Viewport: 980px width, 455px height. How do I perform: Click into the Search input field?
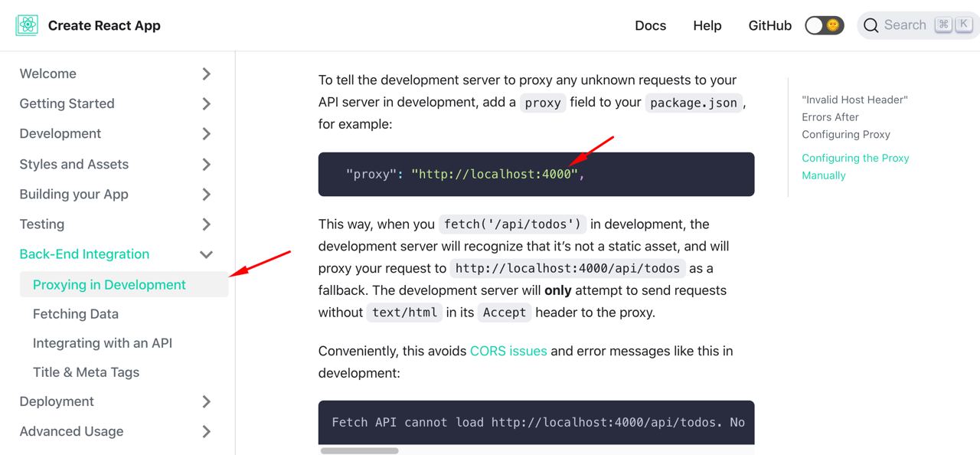click(x=918, y=25)
